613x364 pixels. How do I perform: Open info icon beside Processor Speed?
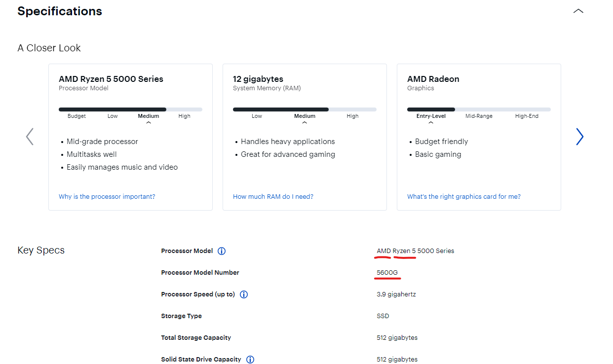pos(244,294)
